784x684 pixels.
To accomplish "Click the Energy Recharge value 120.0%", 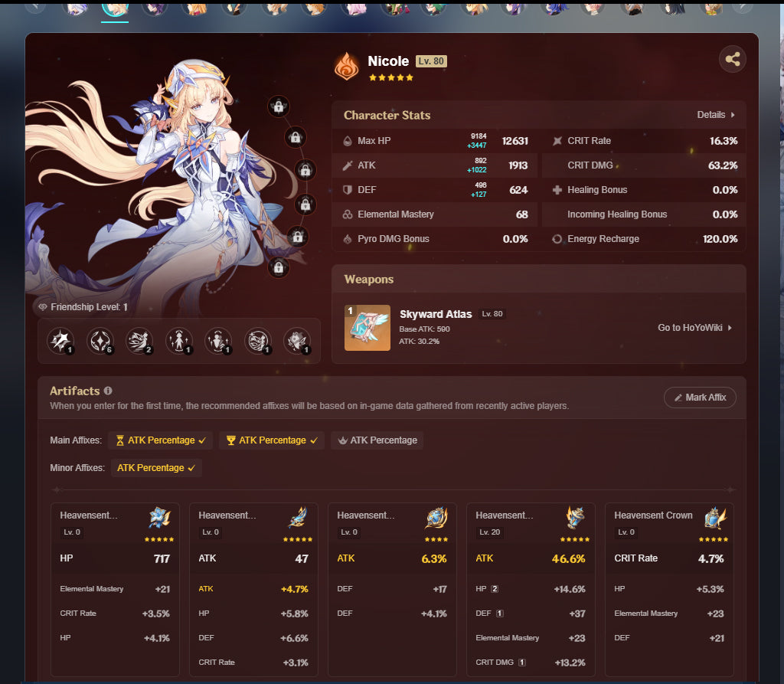I will [x=720, y=239].
